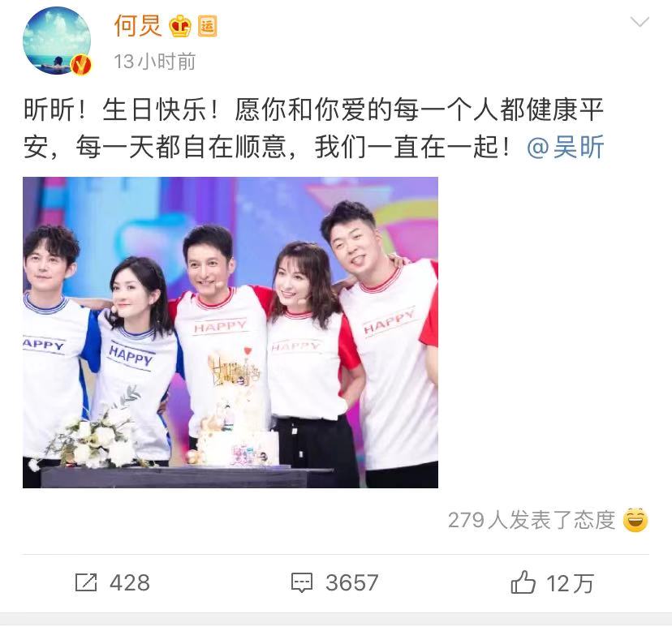
Task: Toggle the thumbs-up like icon
Action: [523, 582]
